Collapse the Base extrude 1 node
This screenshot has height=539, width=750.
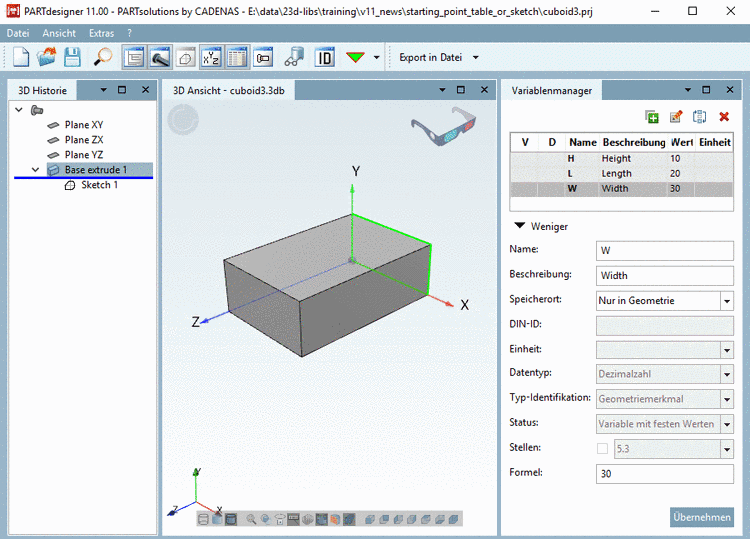(x=35, y=170)
